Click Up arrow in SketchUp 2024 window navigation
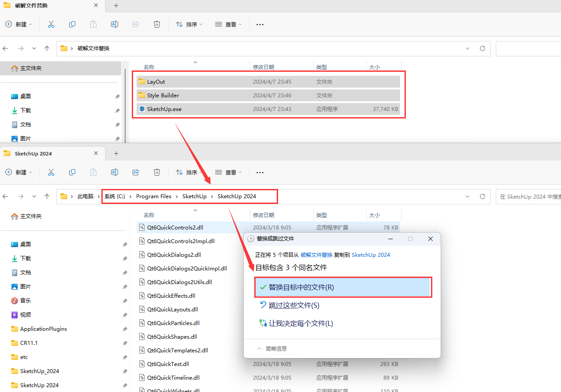Image resolution: width=561 pixels, height=392 pixels. [47, 196]
